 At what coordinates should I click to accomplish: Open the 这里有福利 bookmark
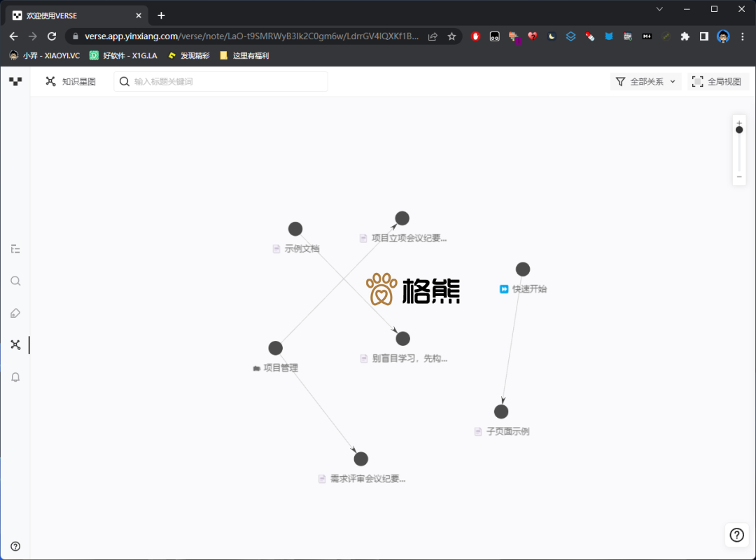pyautogui.click(x=244, y=55)
